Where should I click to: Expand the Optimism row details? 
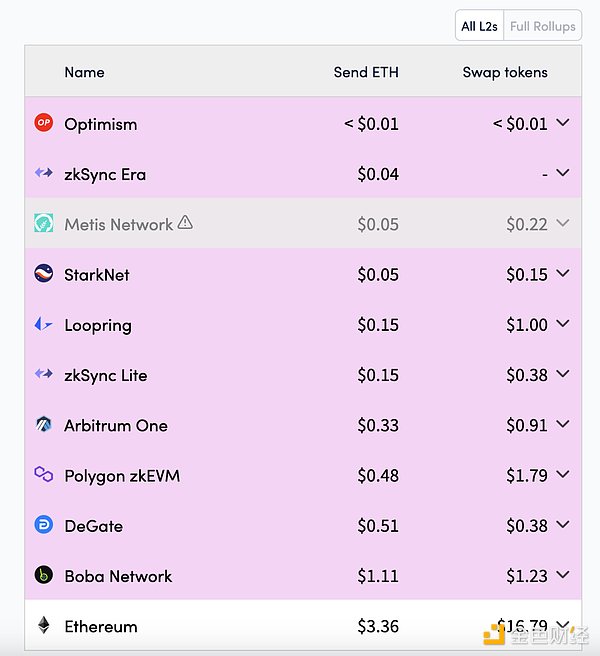pos(563,123)
